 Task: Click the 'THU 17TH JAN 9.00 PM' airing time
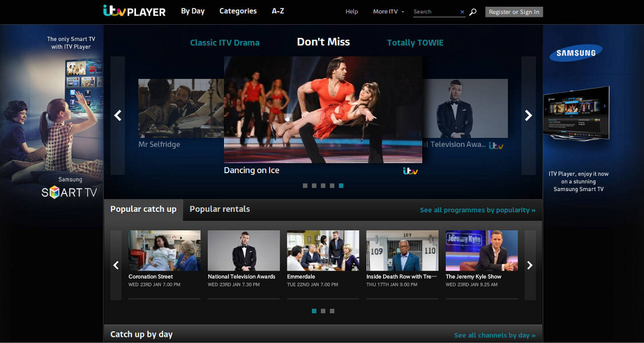coord(392,285)
